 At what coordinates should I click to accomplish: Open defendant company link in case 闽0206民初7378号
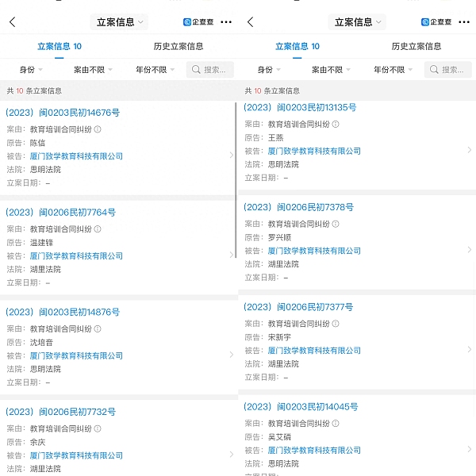[x=314, y=251]
